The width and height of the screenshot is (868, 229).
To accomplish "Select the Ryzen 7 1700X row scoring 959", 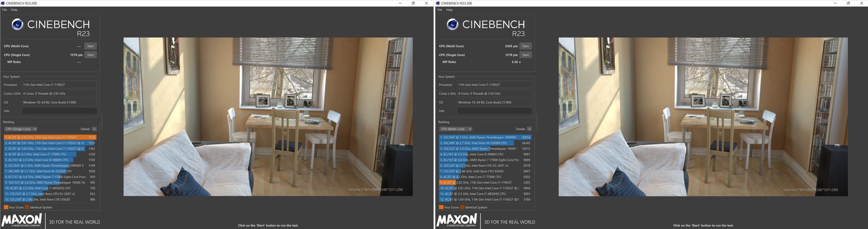I will pos(50,177).
